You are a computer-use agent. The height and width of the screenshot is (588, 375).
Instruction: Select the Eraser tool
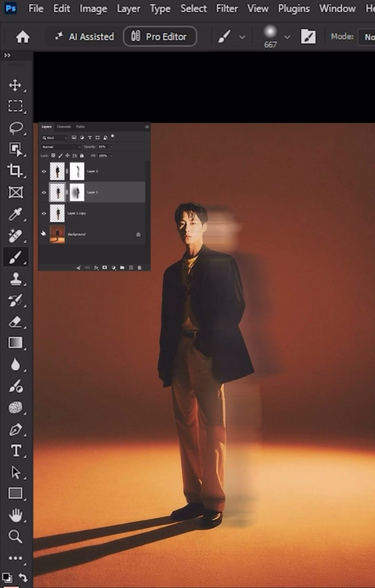[15, 322]
